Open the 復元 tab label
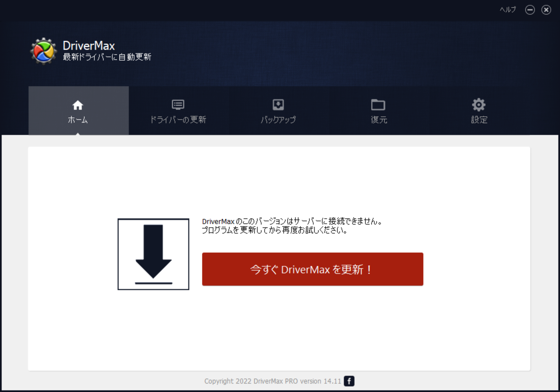Screen dimensions: 560x392 click(379, 120)
